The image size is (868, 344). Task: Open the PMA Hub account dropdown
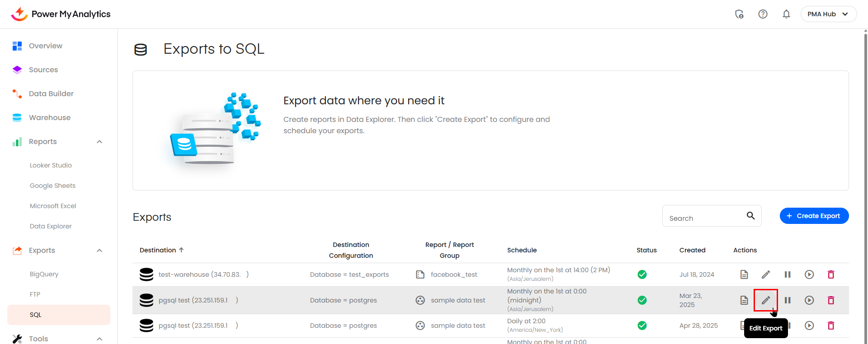point(828,14)
